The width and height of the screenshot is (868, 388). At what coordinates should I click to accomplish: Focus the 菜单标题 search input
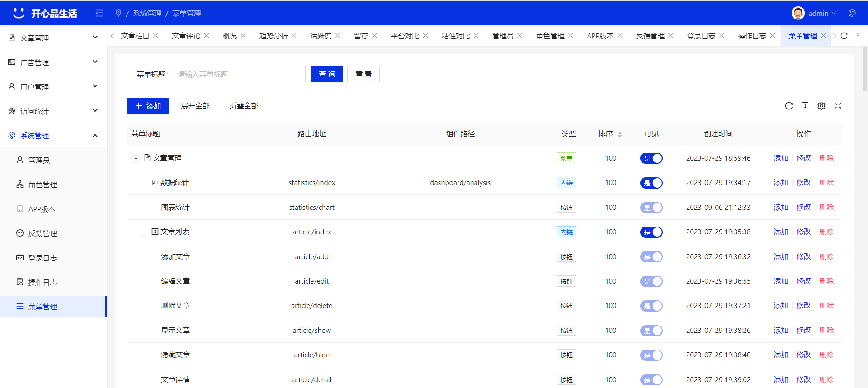239,74
